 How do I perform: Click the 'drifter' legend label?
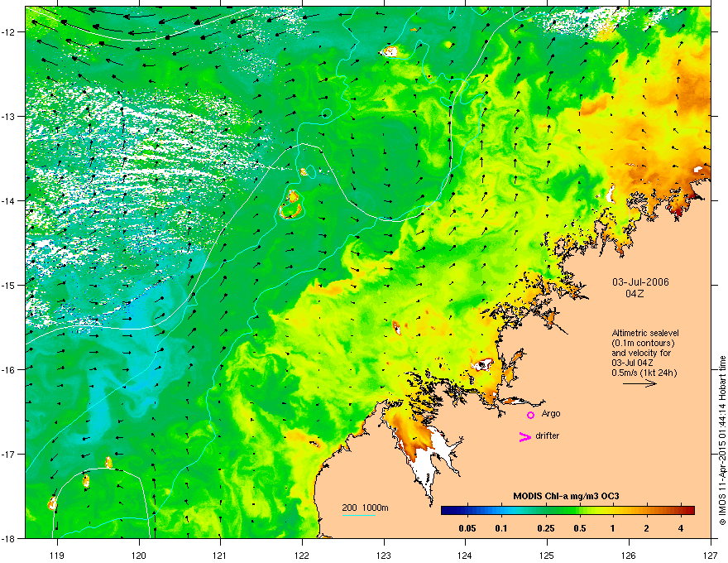click(547, 435)
